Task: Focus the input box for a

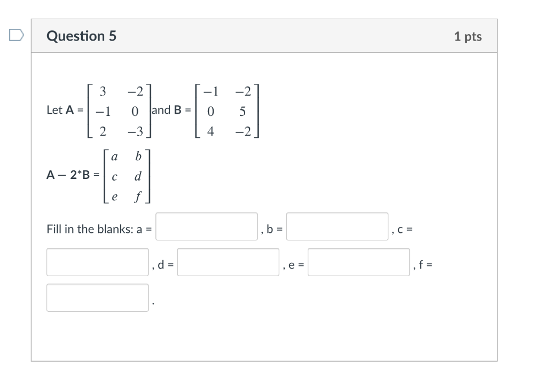Action: [x=207, y=226]
